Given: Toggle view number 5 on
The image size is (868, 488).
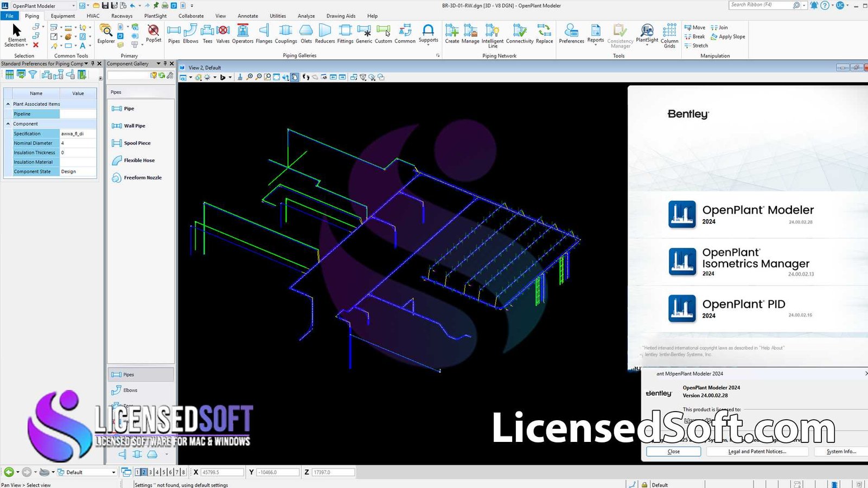Looking at the screenshot, I should click(x=163, y=472).
